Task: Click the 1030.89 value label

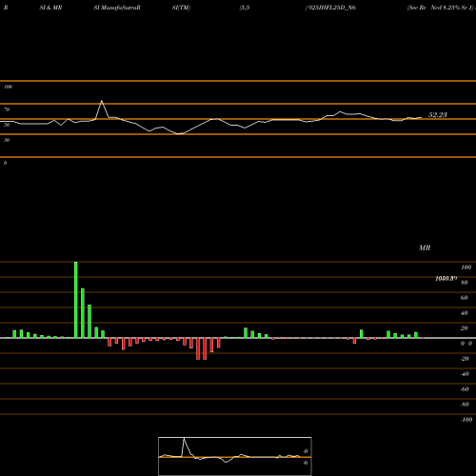Action: (x=446, y=278)
